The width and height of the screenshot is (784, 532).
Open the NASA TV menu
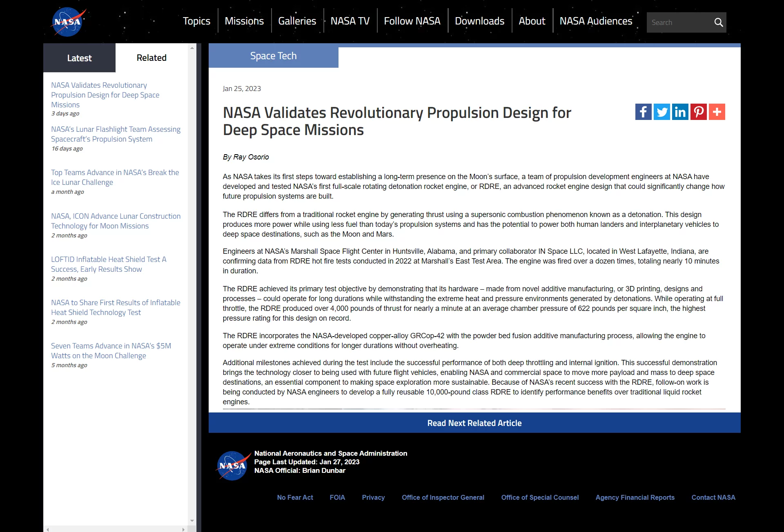click(350, 21)
